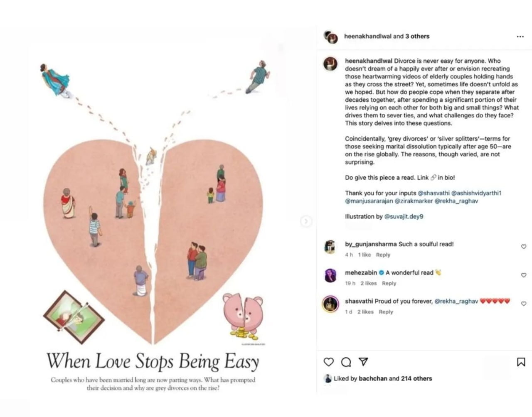The width and height of the screenshot is (532, 417).
Task: Like shasvathi's comment heart
Action: [524, 304]
